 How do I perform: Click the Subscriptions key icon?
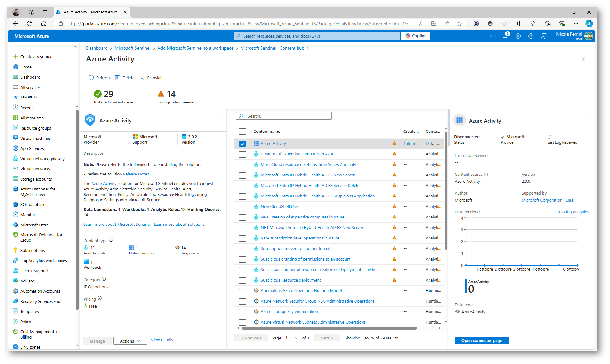15,250
